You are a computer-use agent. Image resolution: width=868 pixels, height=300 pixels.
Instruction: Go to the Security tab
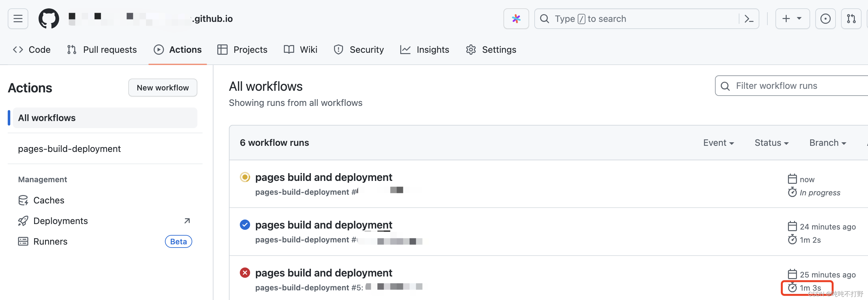click(x=359, y=50)
